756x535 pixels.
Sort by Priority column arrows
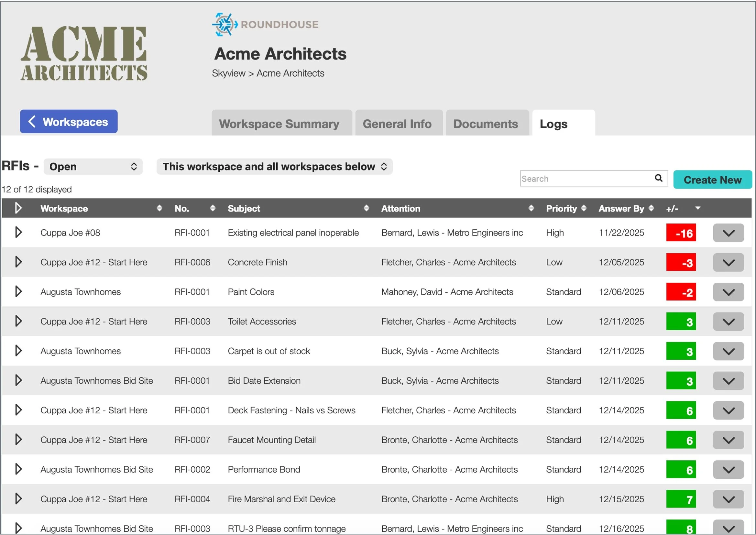tap(584, 208)
